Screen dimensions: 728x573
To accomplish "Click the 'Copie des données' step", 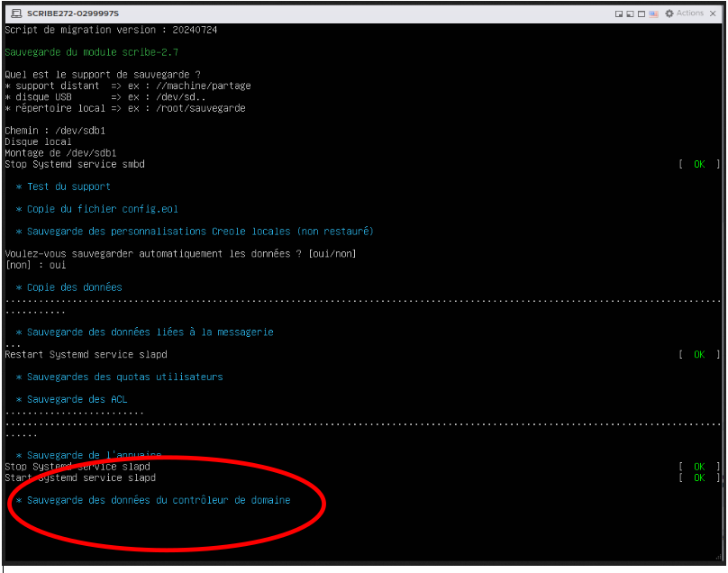I will [74, 287].
